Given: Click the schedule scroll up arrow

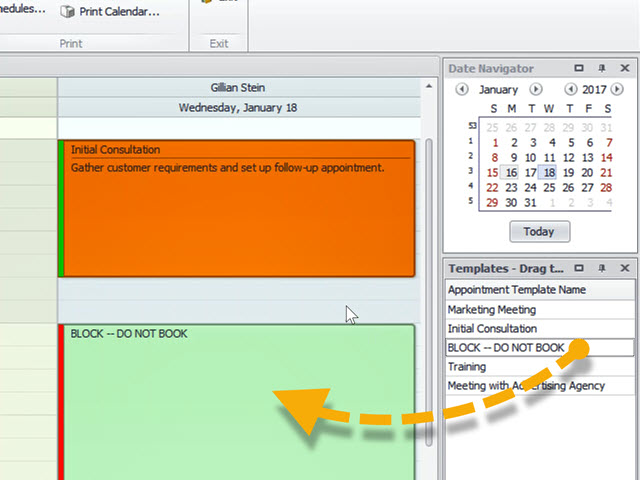Looking at the screenshot, I should [x=429, y=86].
